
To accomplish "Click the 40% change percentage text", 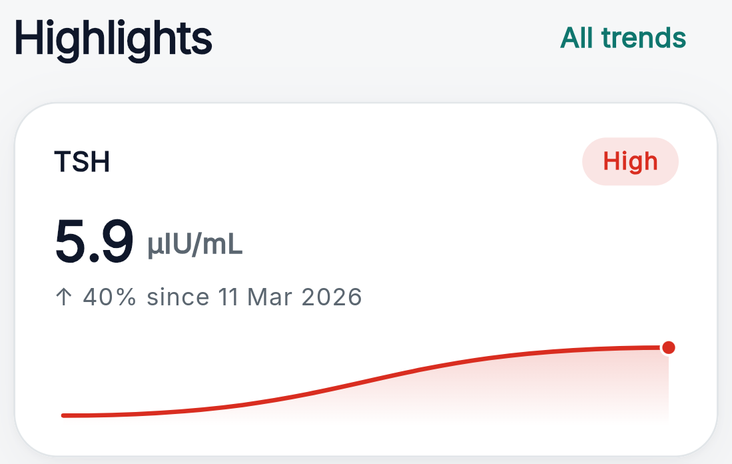I will (x=110, y=297).
